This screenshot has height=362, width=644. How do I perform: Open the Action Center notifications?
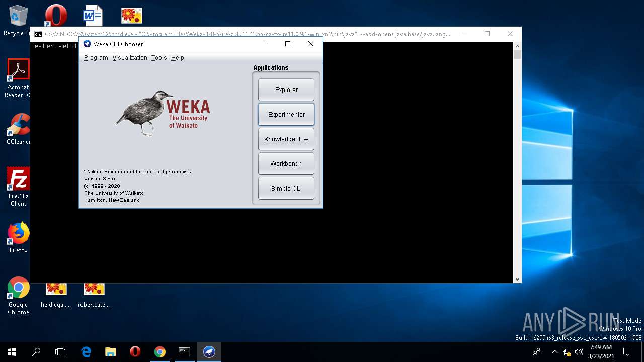point(627,352)
